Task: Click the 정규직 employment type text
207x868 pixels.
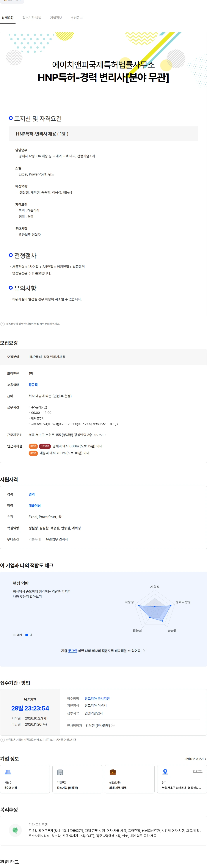Action: point(33,385)
